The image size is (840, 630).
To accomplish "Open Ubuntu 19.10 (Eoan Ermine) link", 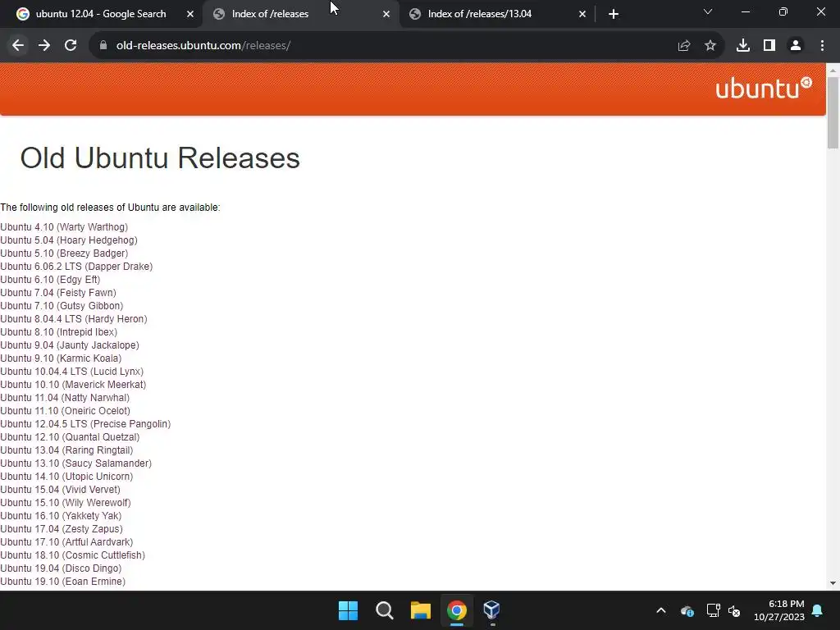I will 63,582.
